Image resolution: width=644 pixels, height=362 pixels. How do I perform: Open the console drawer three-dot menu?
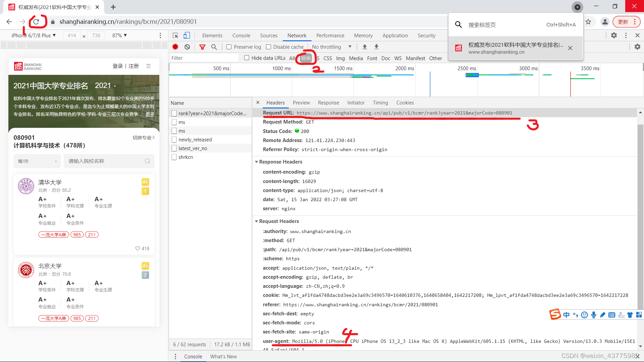pos(175,357)
